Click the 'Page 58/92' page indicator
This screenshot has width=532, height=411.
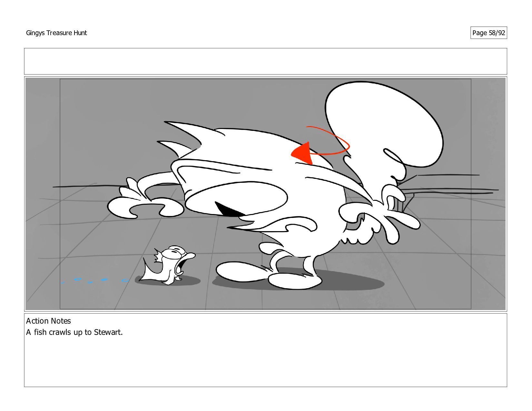click(x=488, y=33)
